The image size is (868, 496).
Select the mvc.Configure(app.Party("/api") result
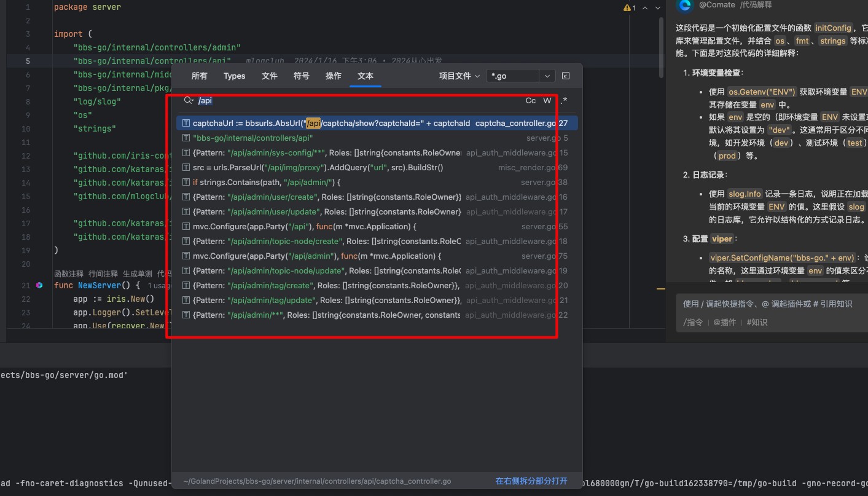tap(377, 227)
